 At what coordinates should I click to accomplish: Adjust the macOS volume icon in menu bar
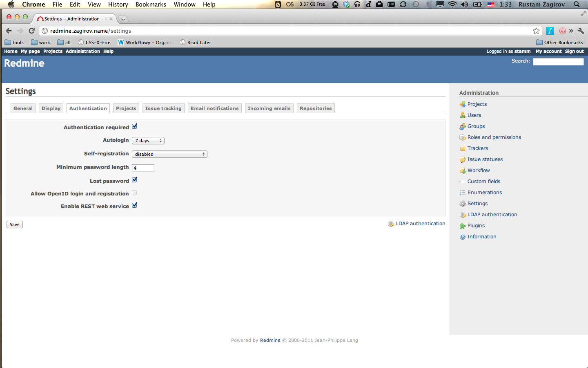pos(465,4)
